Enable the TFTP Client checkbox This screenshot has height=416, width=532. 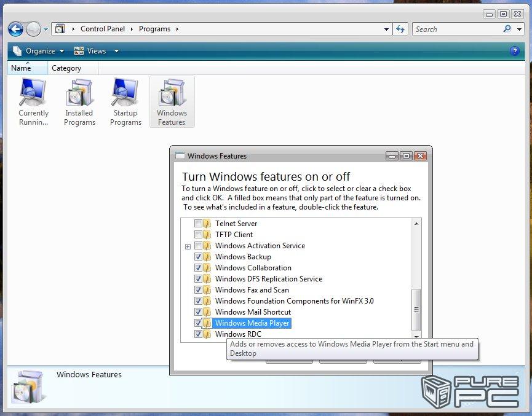[198, 235]
